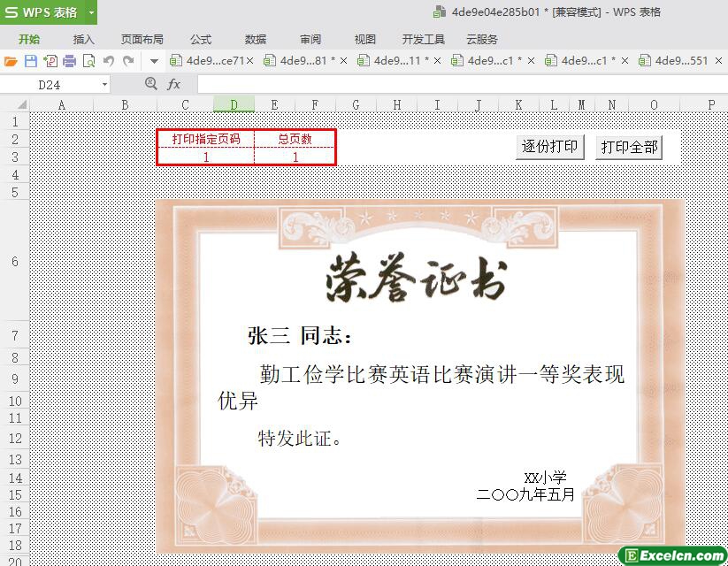This screenshot has height=566, width=728.
Task: Switch to the 开始 ribbon tab
Action: click(29, 40)
